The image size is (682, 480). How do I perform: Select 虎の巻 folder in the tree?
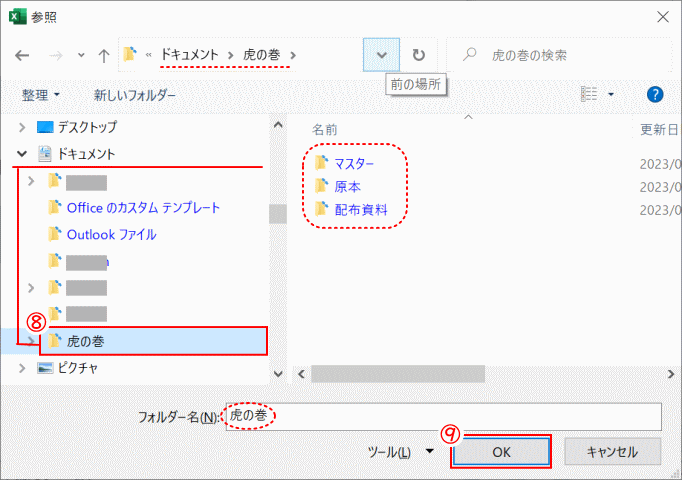[86, 341]
